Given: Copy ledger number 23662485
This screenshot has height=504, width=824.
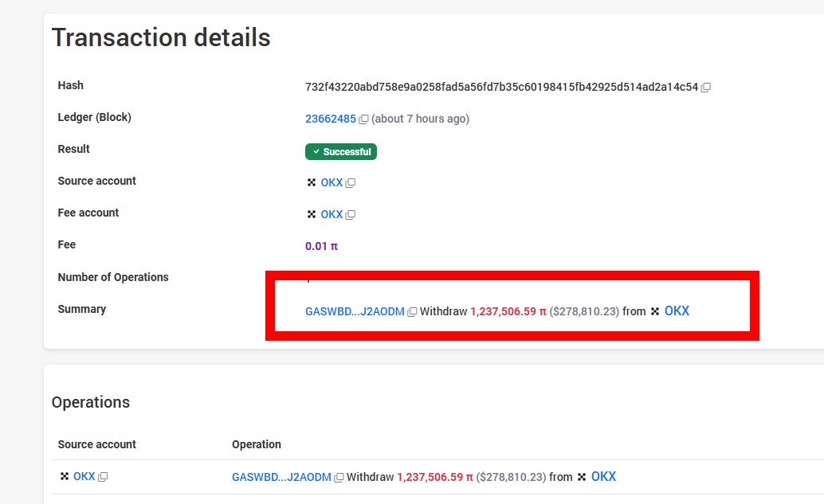Looking at the screenshot, I should (x=363, y=119).
